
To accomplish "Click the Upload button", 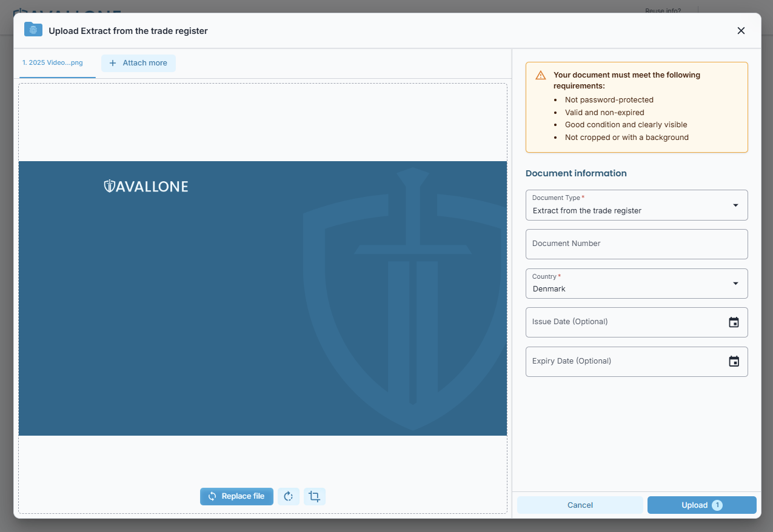I will (702, 505).
